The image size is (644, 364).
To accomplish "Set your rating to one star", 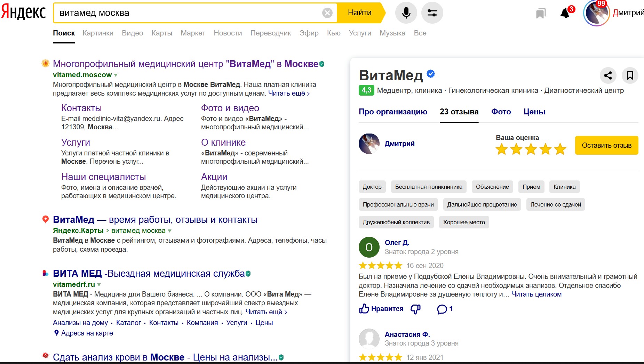I will 502,149.
